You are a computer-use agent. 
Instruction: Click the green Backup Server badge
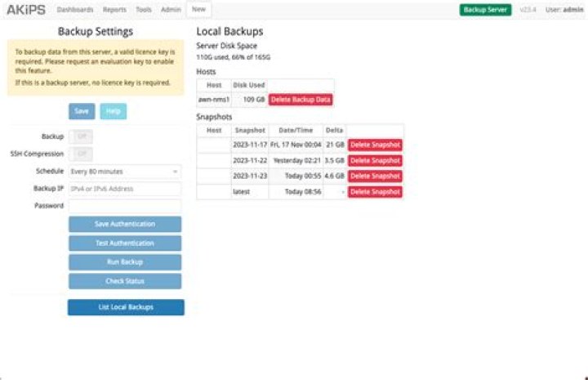[485, 10]
